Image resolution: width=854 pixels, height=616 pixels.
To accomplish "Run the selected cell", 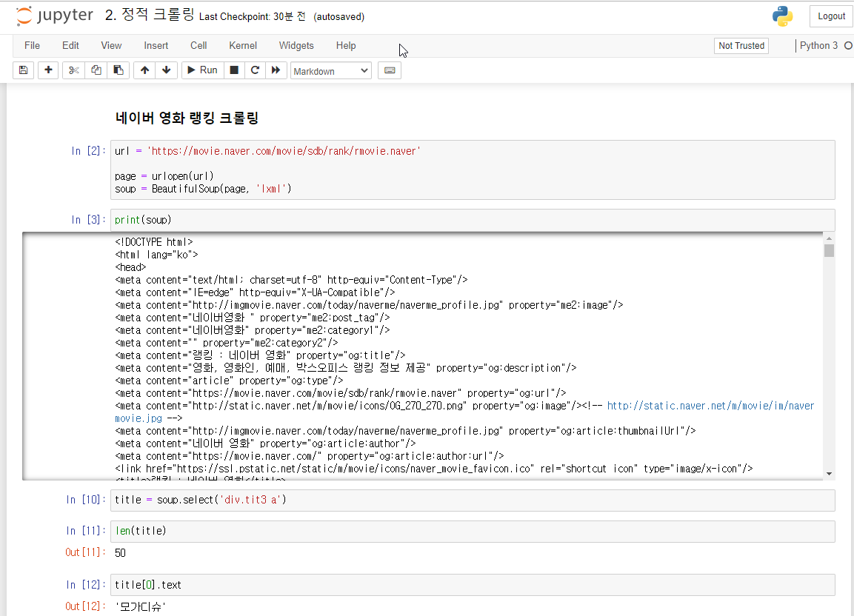I will (x=203, y=70).
